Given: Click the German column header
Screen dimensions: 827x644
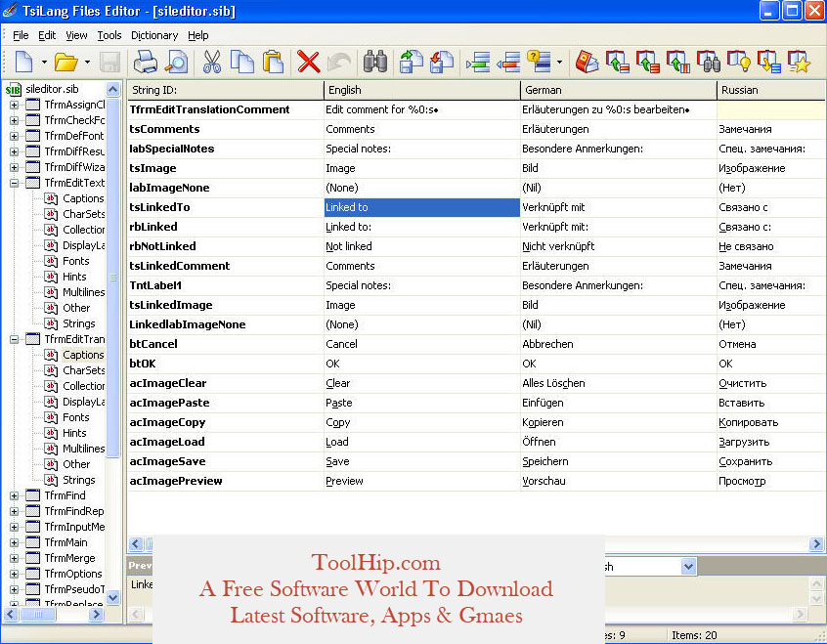Looking at the screenshot, I should tap(619, 90).
